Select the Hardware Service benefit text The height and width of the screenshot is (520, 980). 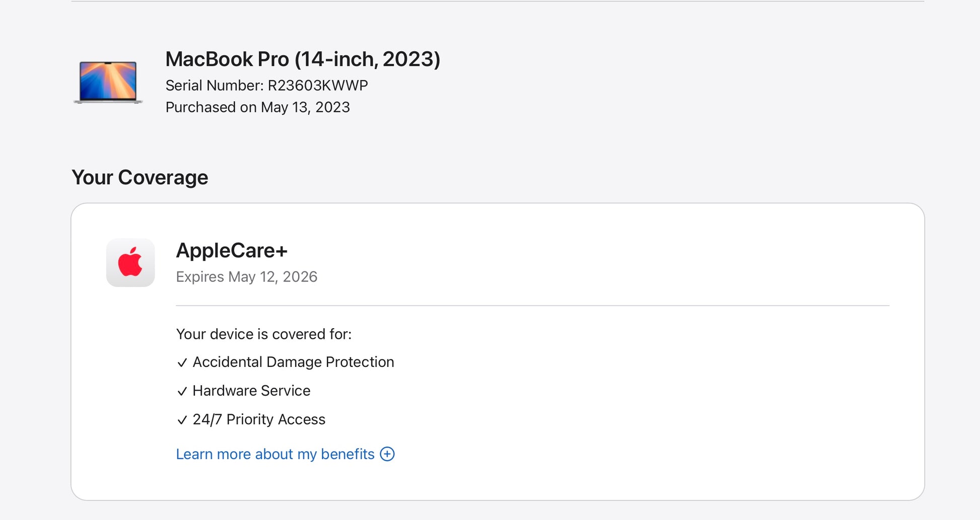[x=251, y=391]
